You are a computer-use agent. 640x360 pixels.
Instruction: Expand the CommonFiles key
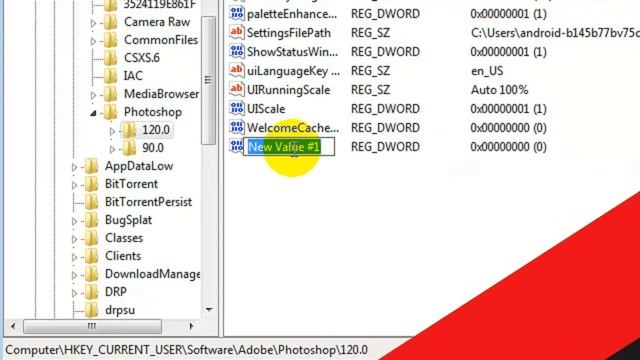click(93, 41)
